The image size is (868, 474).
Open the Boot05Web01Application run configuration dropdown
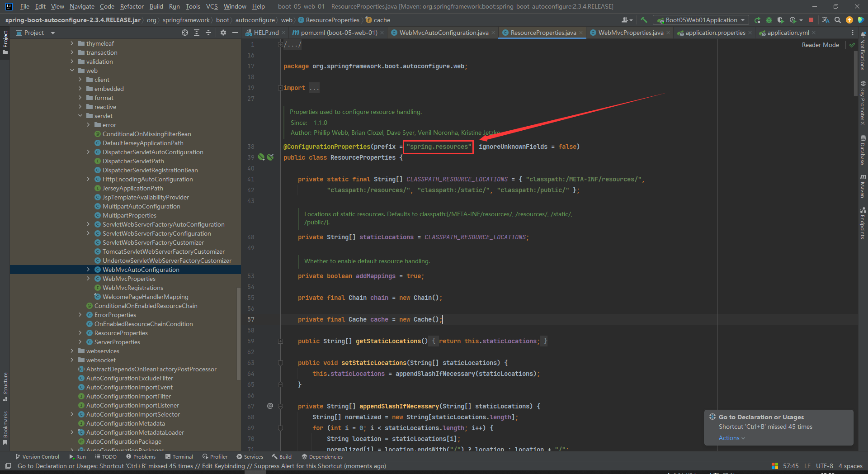click(x=701, y=20)
